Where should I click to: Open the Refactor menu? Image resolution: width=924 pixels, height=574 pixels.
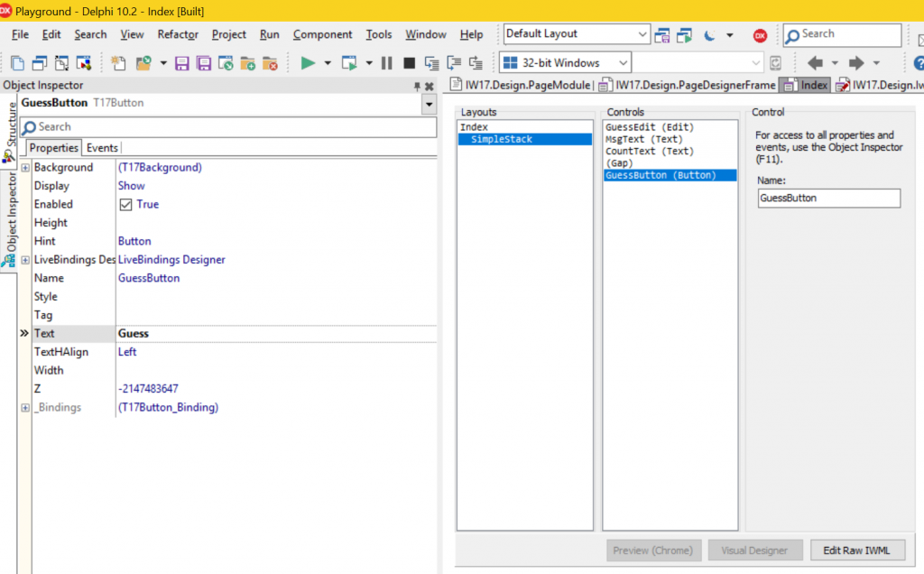pos(177,34)
